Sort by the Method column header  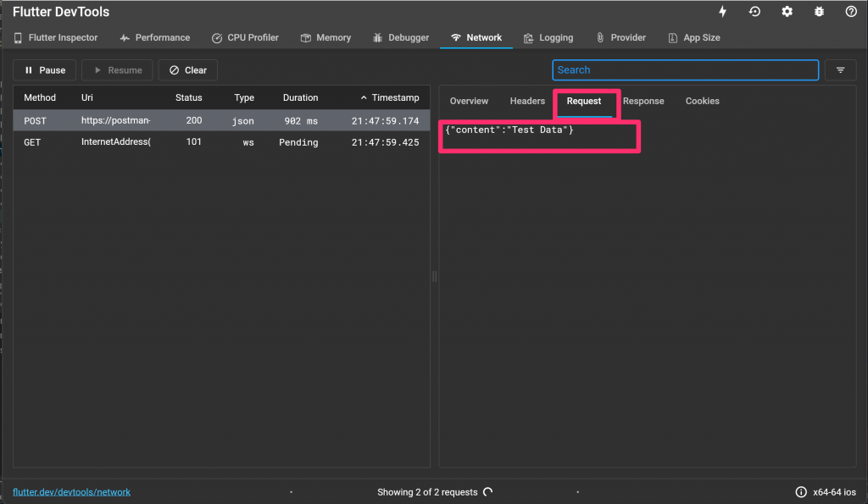(x=40, y=97)
